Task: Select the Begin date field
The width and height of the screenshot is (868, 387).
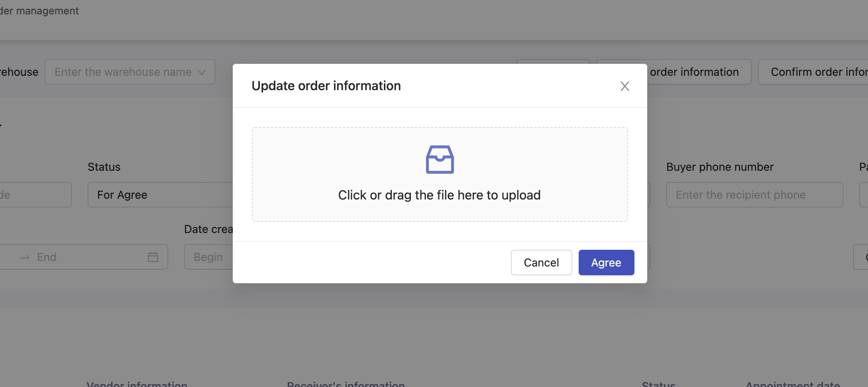Action: point(208,257)
